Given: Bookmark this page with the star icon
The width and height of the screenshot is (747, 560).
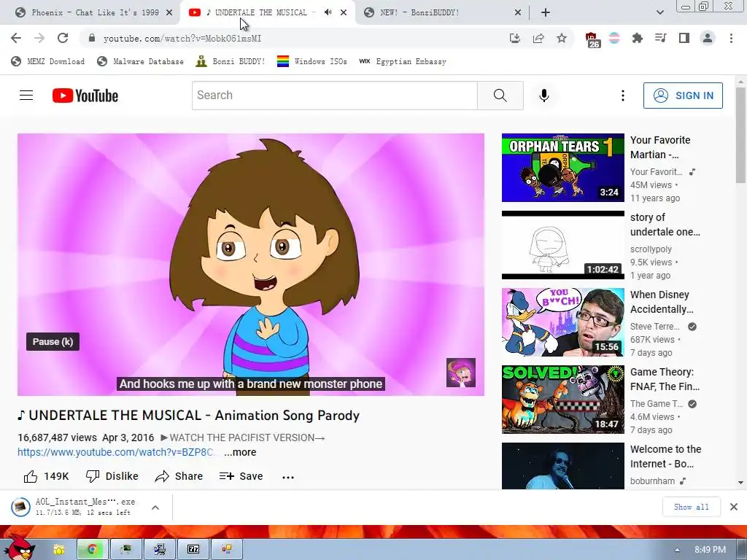Looking at the screenshot, I should pyautogui.click(x=562, y=38).
